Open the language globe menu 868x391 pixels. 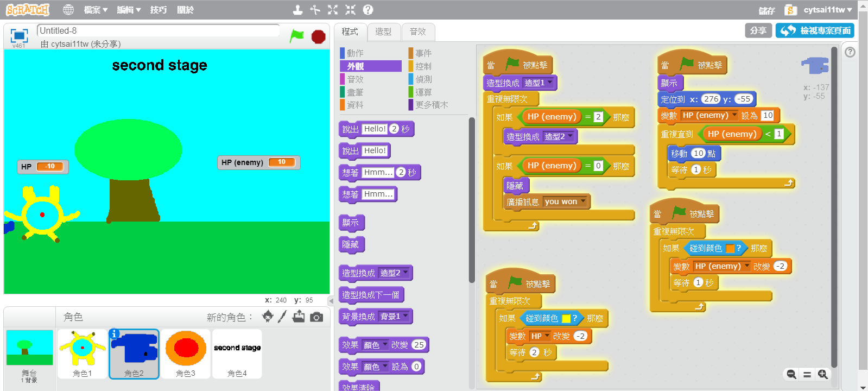click(x=68, y=10)
